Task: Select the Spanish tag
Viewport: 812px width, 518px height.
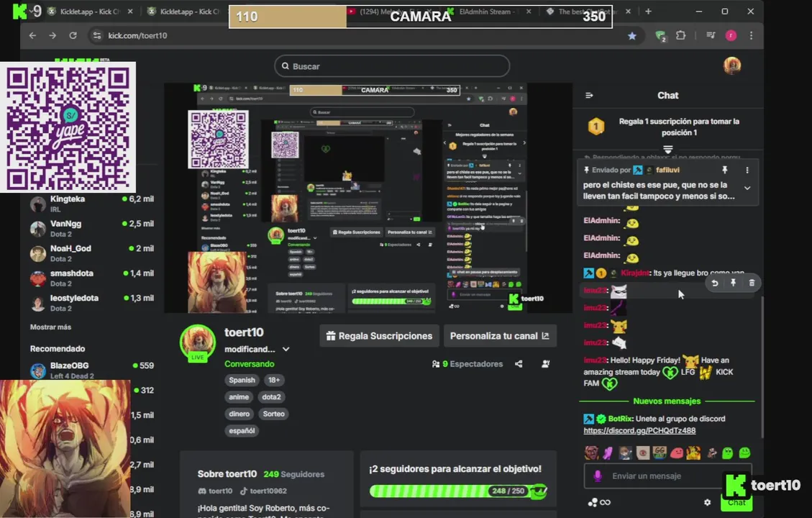Action: [x=242, y=380]
